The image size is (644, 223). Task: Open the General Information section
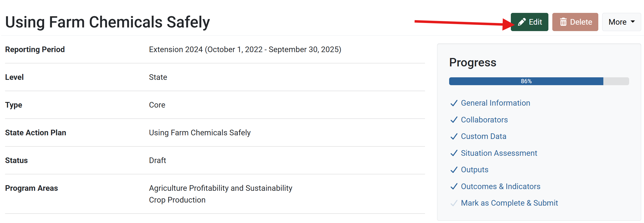[x=495, y=103]
